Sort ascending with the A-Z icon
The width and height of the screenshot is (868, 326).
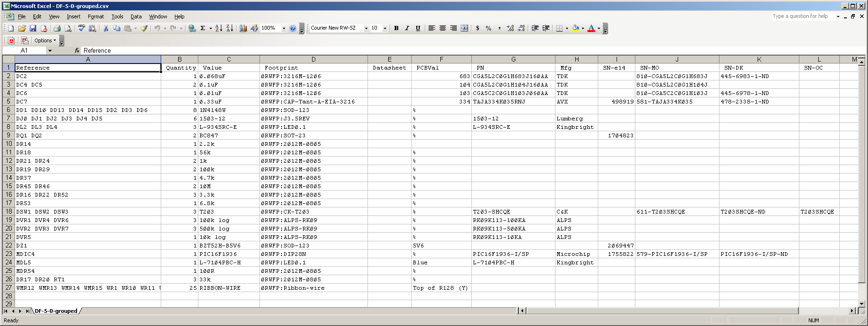click(x=219, y=28)
